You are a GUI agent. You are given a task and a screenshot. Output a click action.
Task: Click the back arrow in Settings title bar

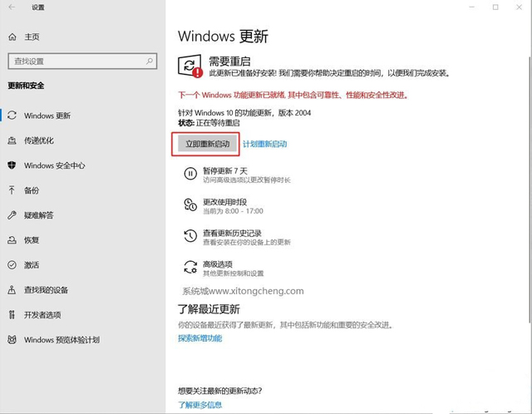coord(12,7)
